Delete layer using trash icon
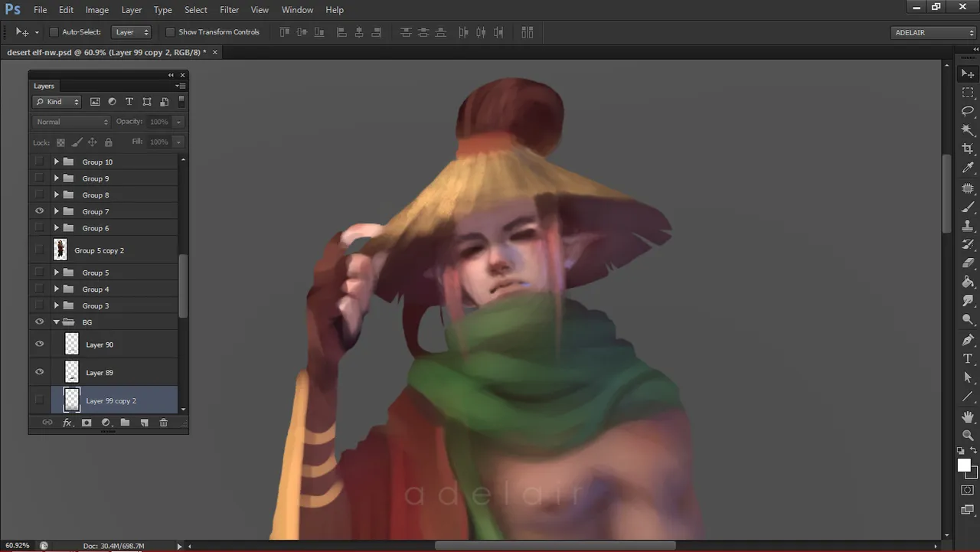Viewport: 980px width, 552px height. click(x=163, y=423)
